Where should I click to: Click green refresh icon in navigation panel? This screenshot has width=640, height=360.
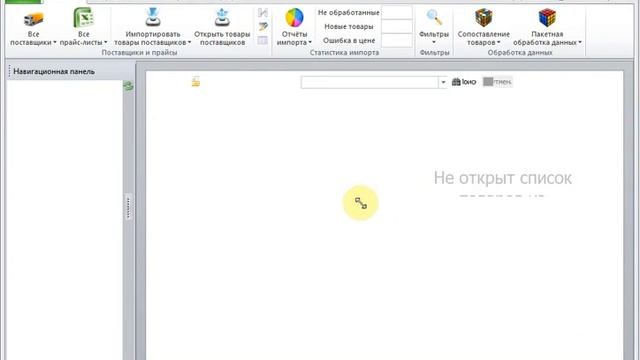pyautogui.click(x=128, y=86)
